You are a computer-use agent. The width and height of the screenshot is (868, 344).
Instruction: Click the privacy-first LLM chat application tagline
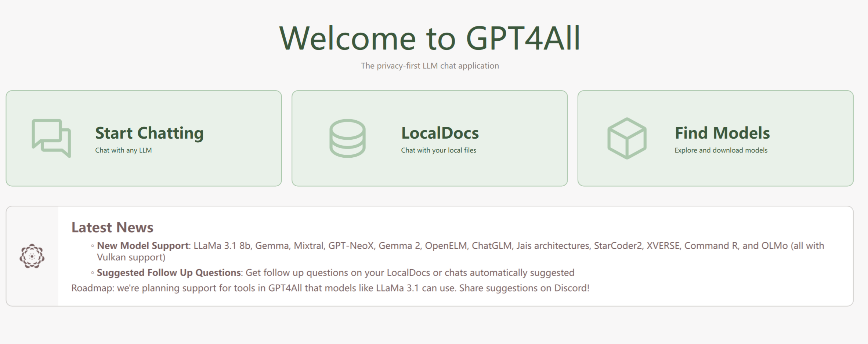(x=430, y=66)
